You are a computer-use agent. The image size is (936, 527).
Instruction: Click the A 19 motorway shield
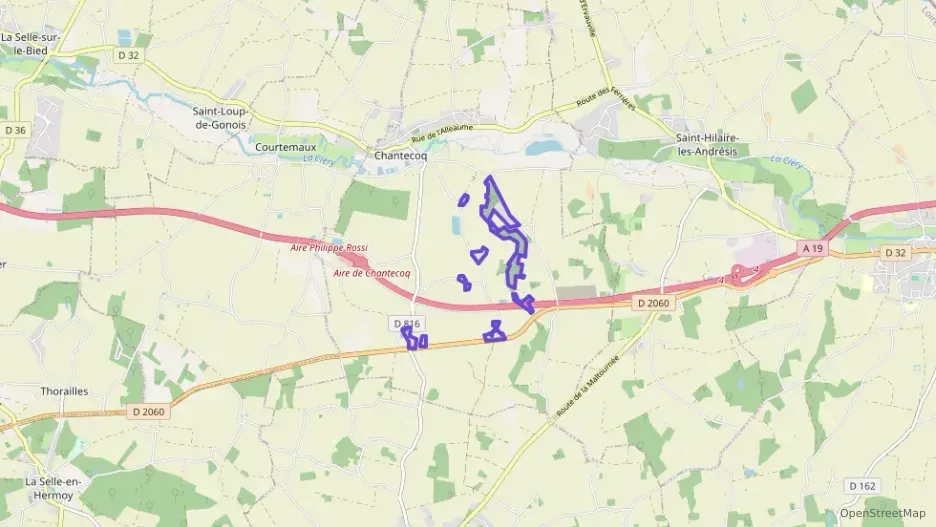[x=812, y=248]
